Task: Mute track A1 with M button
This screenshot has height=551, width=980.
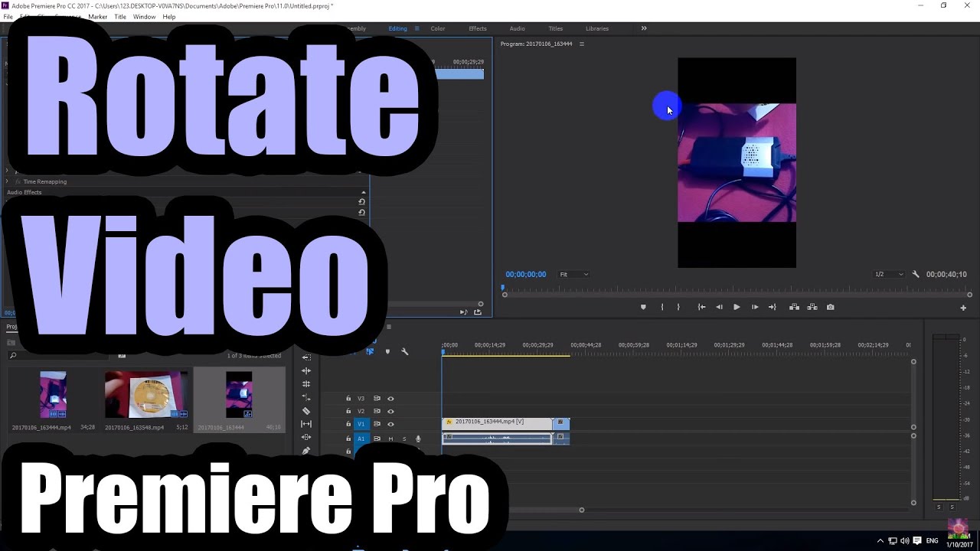Action: 390,439
